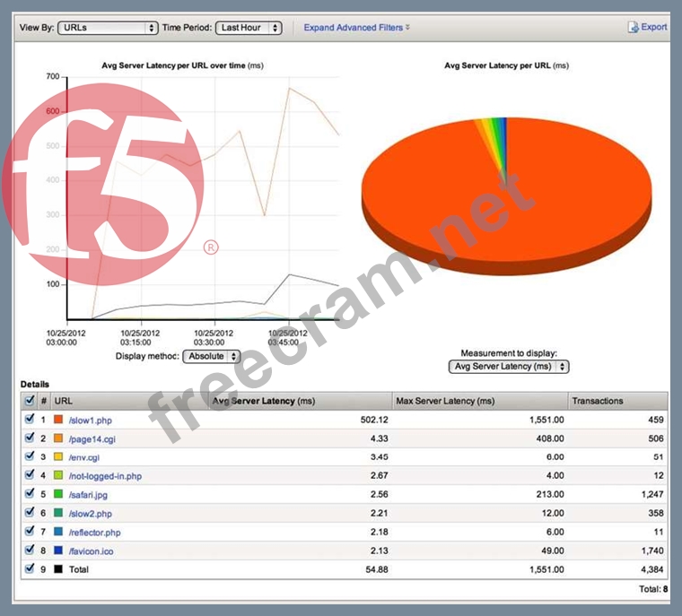Open the Time Period Last Hour dropdown
Image resolution: width=682 pixels, height=616 pixels.
(249, 28)
